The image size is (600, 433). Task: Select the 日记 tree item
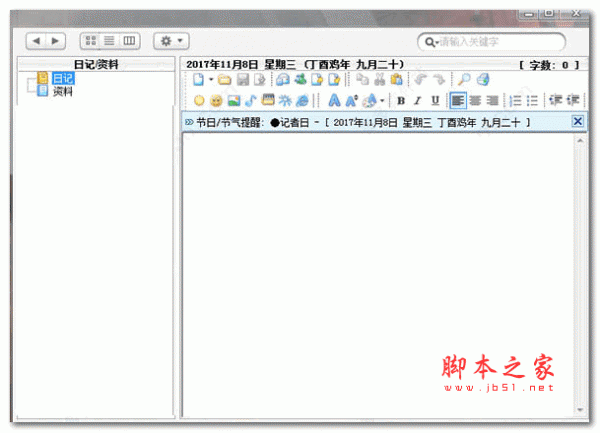click(63, 78)
